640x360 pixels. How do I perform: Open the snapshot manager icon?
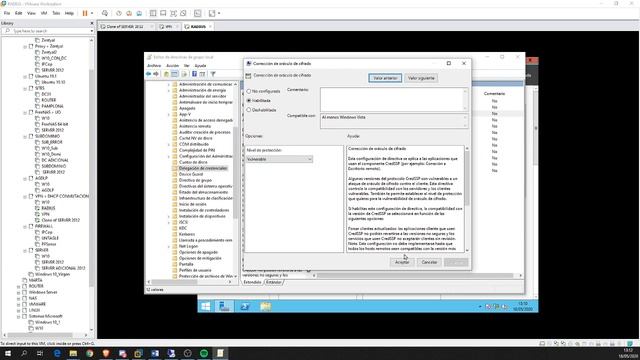tap(139, 13)
